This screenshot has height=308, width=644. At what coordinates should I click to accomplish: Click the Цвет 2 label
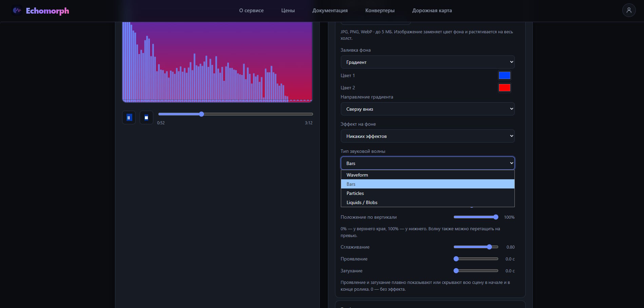click(348, 88)
